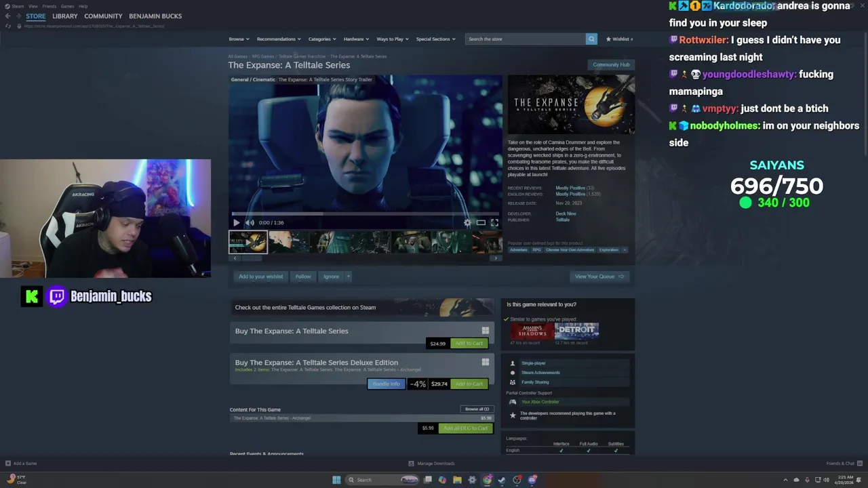Toggle Ignore for this game
This screenshot has height=488, width=868.
click(x=331, y=277)
